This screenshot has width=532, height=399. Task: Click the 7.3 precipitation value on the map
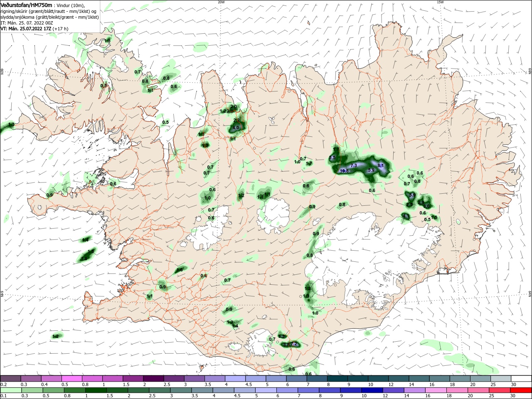point(354,165)
